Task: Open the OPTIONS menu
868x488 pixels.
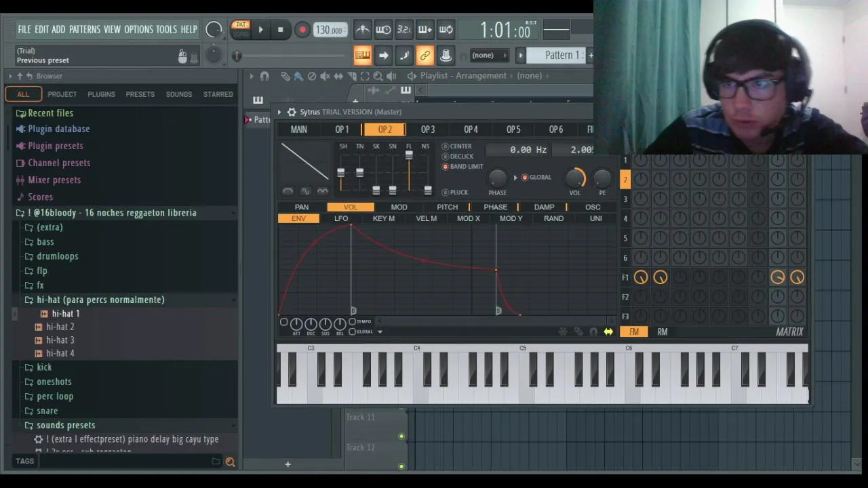Action: [x=138, y=29]
